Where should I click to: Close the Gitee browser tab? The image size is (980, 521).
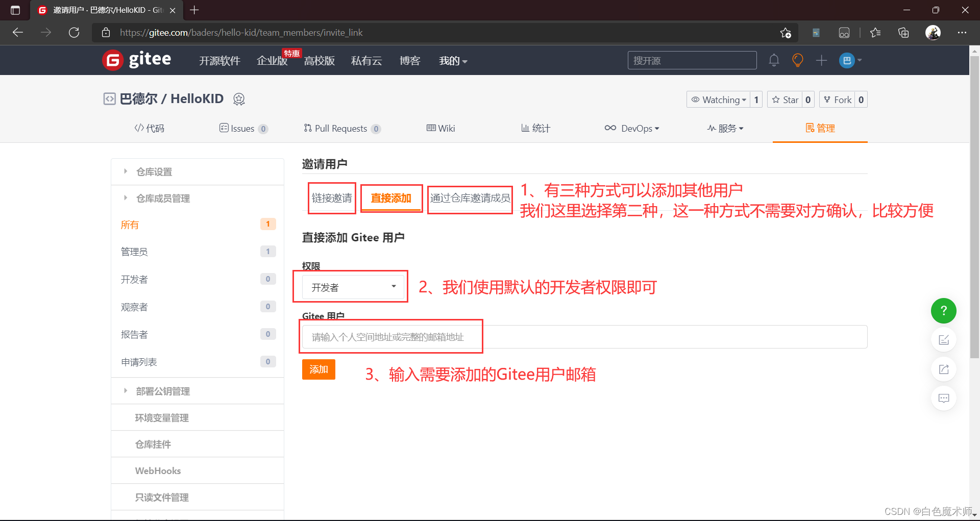[173, 10]
